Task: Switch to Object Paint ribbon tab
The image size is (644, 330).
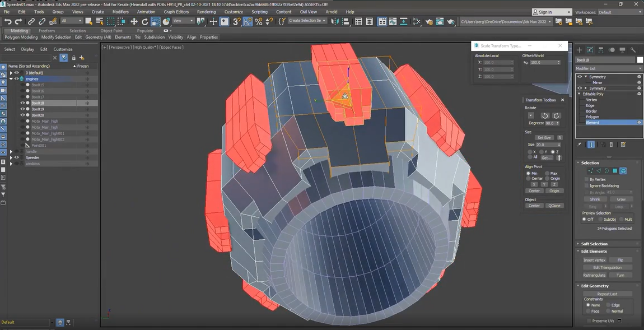Action: tap(111, 31)
